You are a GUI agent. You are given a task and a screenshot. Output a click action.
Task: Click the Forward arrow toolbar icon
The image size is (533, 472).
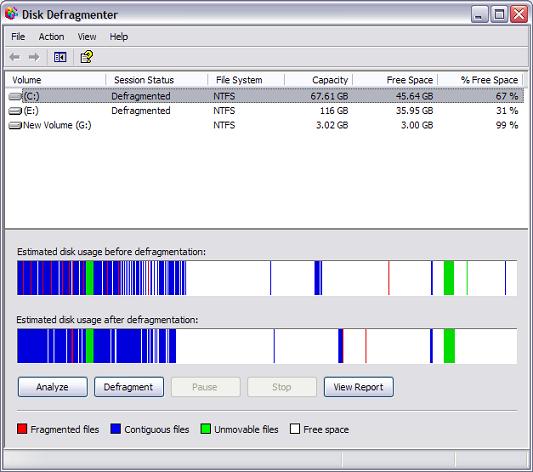pos(34,57)
